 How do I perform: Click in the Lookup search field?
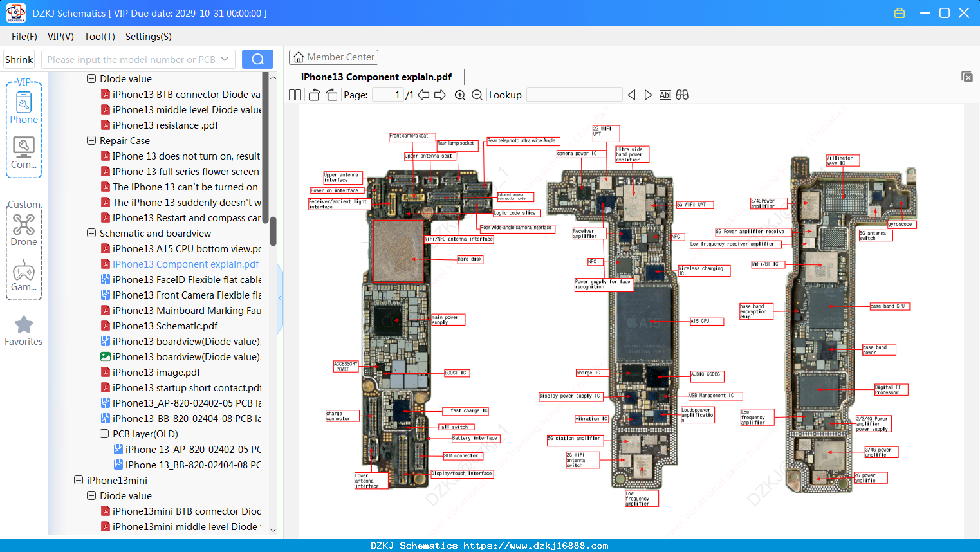575,95
